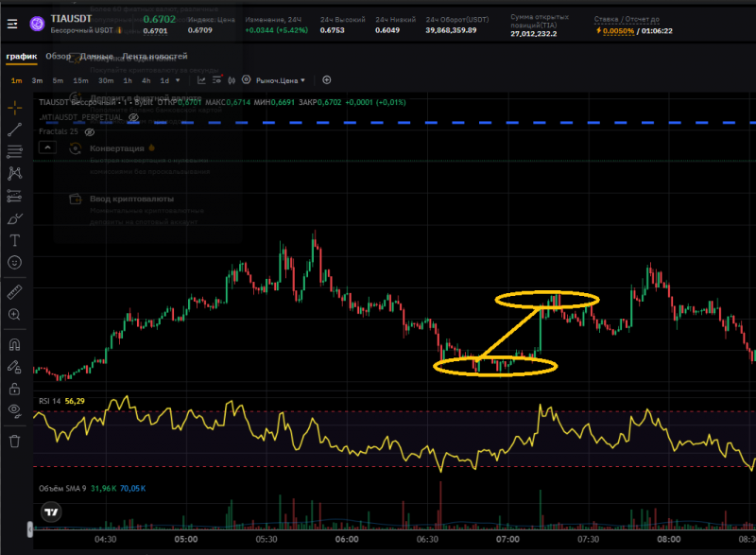Click the Ставка / Отсчет до label
Viewport: 756px width, 555px height.
[x=627, y=19]
